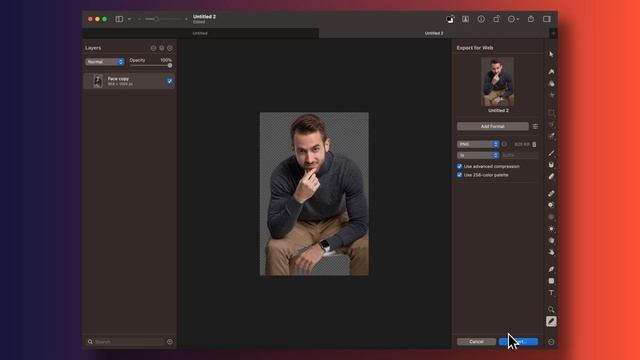Viewport: 640px width, 360px height.
Task: Toggle the left sidebar layout icon
Action: click(x=119, y=19)
